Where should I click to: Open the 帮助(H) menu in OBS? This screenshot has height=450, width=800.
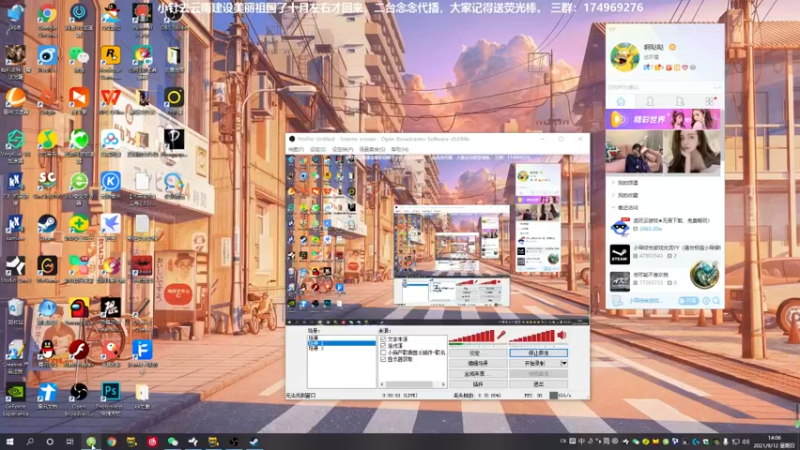coord(399,149)
